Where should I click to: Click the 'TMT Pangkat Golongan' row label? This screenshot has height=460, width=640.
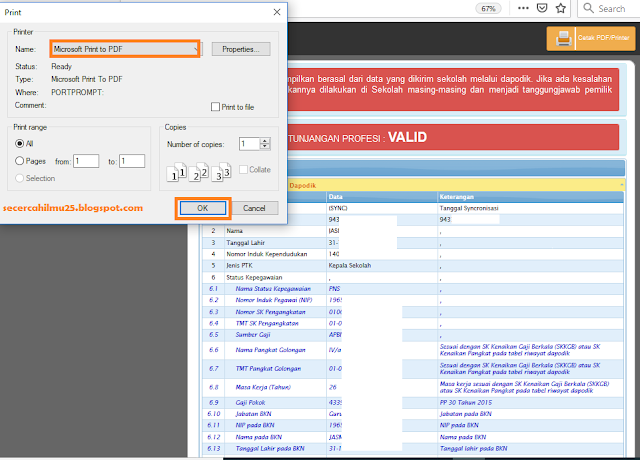[268, 369]
